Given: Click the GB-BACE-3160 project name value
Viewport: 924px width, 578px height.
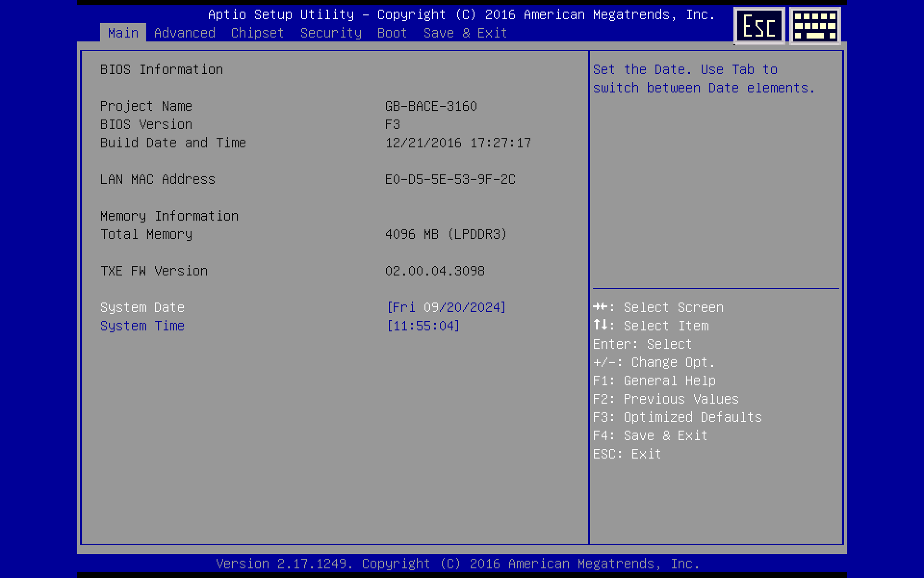Looking at the screenshot, I should click(x=431, y=106).
